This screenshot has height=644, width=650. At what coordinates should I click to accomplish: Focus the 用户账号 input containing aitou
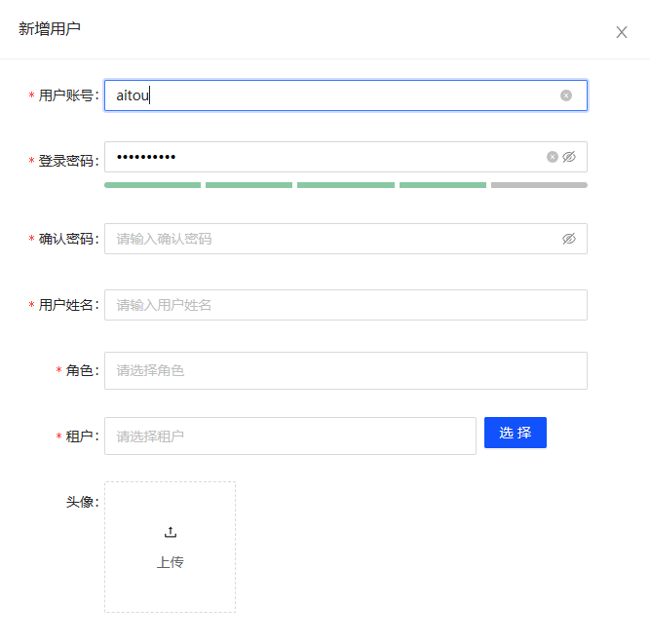pyautogui.click(x=346, y=95)
